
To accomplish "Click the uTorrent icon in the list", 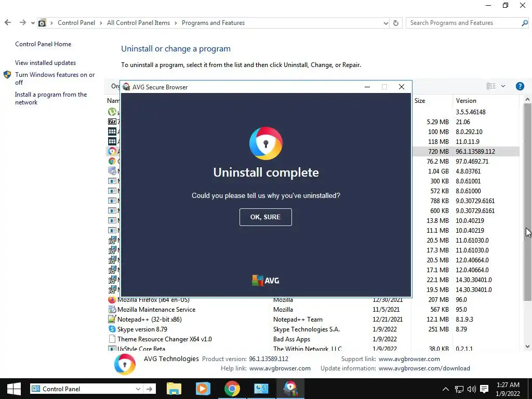I will coord(112,112).
